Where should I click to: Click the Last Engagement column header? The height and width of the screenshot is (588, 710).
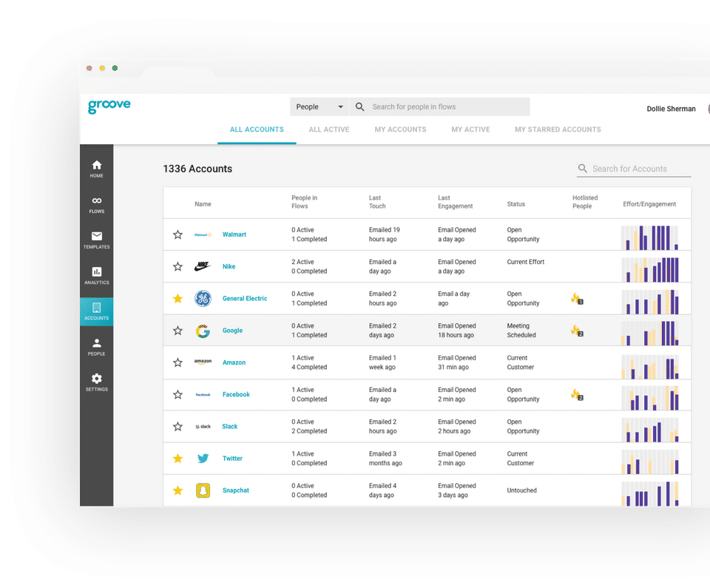pyautogui.click(x=455, y=202)
